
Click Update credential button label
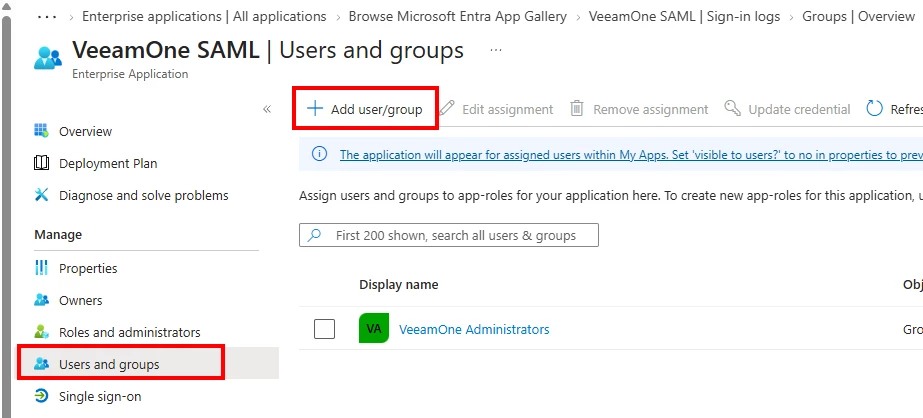coord(799,110)
